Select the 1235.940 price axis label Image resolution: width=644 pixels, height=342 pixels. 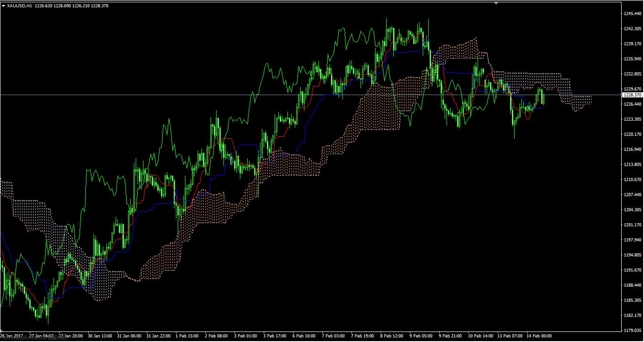coord(632,59)
